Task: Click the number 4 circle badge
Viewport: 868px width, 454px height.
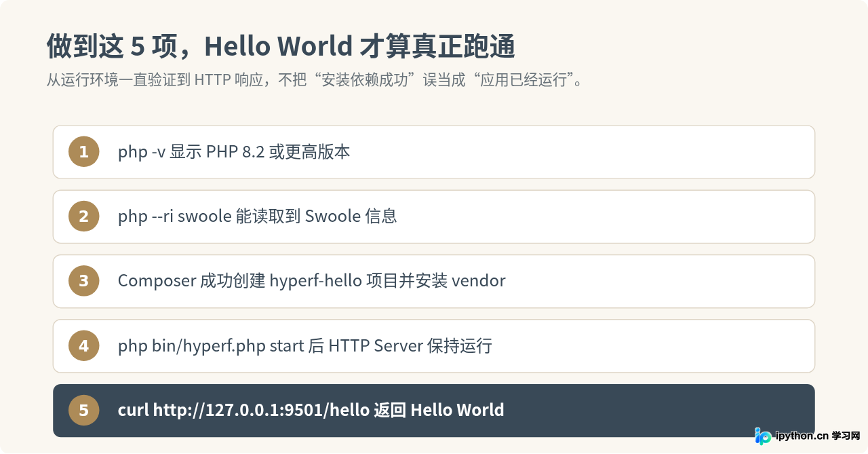Action: point(83,346)
